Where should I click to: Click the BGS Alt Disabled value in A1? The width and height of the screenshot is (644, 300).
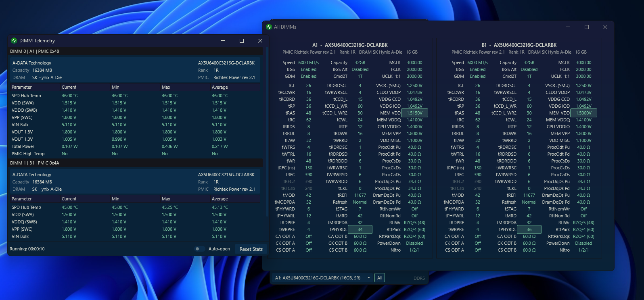point(360,69)
